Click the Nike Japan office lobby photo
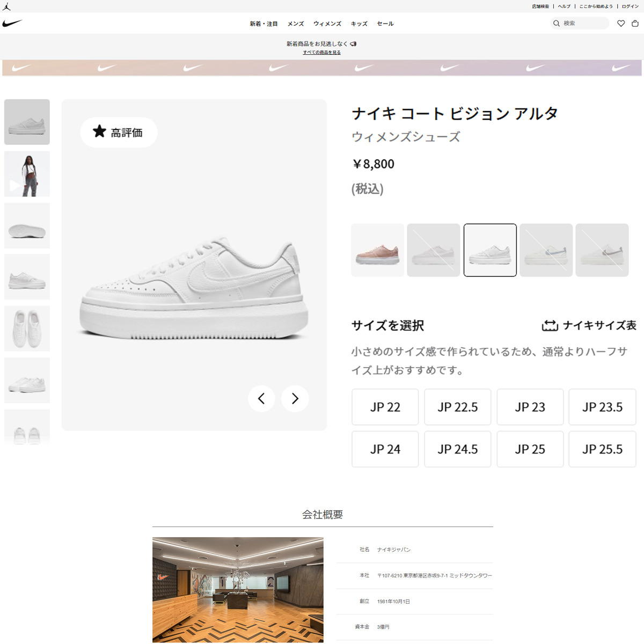The image size is (644, 644). pos(238,590)
